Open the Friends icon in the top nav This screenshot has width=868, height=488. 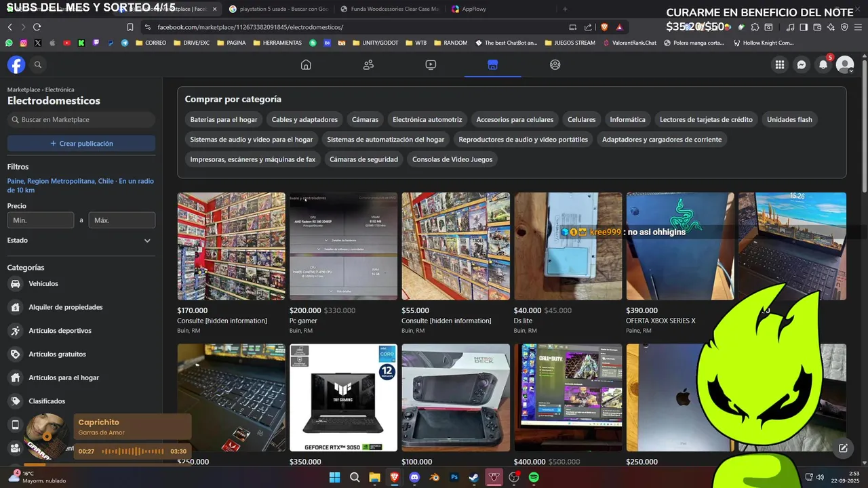pos(368,64)
